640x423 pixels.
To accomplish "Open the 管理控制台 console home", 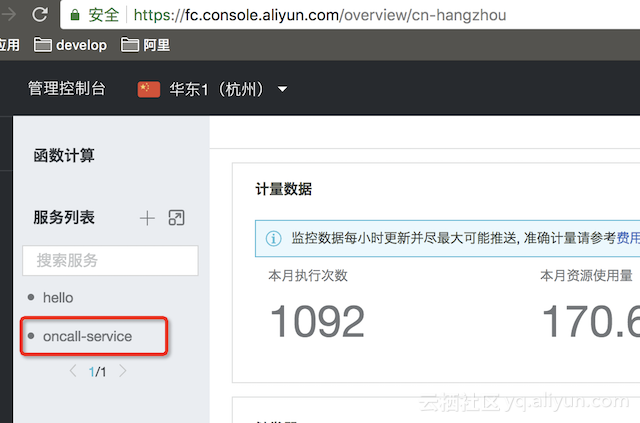I will (x=67, y=89).
